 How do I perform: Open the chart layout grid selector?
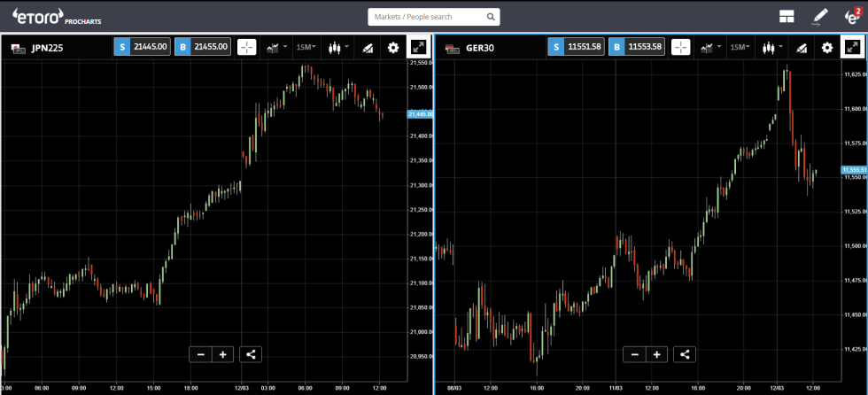pyautogui.click(x=787, y=16)
